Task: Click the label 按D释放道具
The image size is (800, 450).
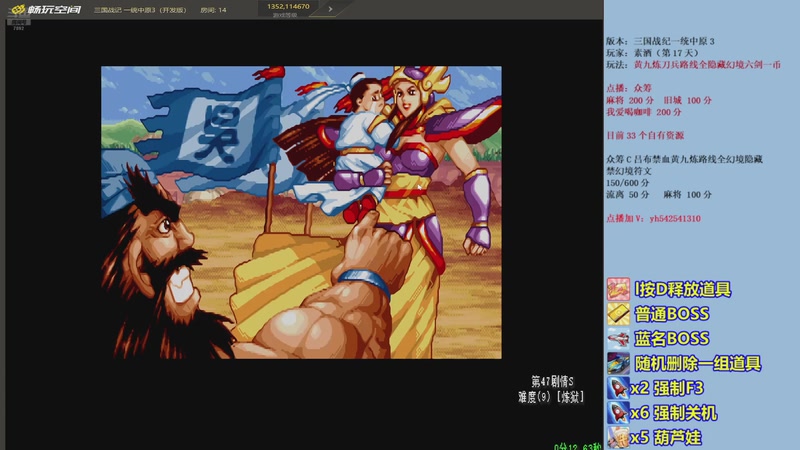Action: (x=683, y=289)
